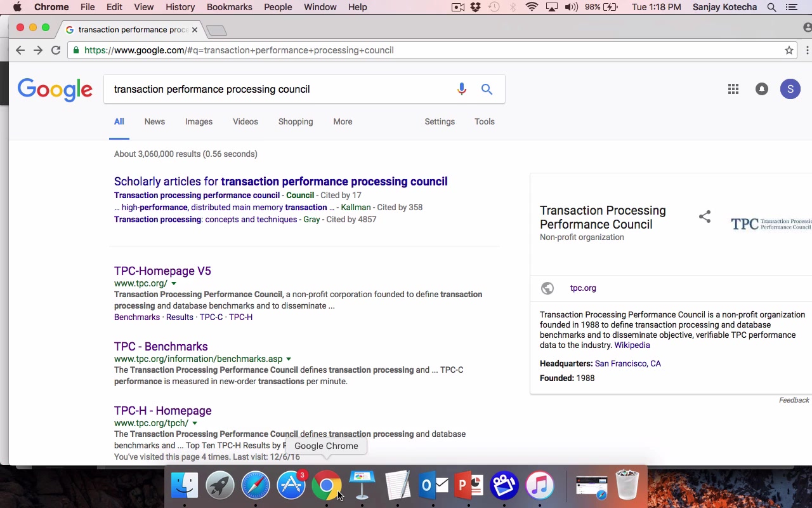Open the More search filter dropdown

tap(343, 122)
